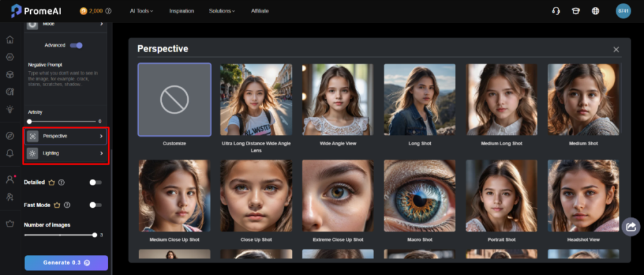
Task: Click the globe language icon
Action: point(595,11)
